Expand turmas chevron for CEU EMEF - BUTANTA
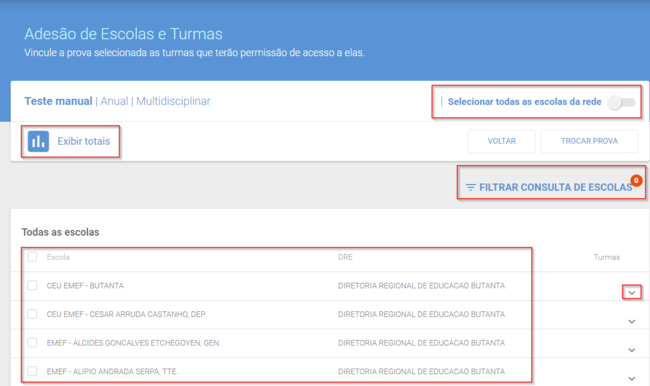650x386 pixels. [x=631, y=293]
